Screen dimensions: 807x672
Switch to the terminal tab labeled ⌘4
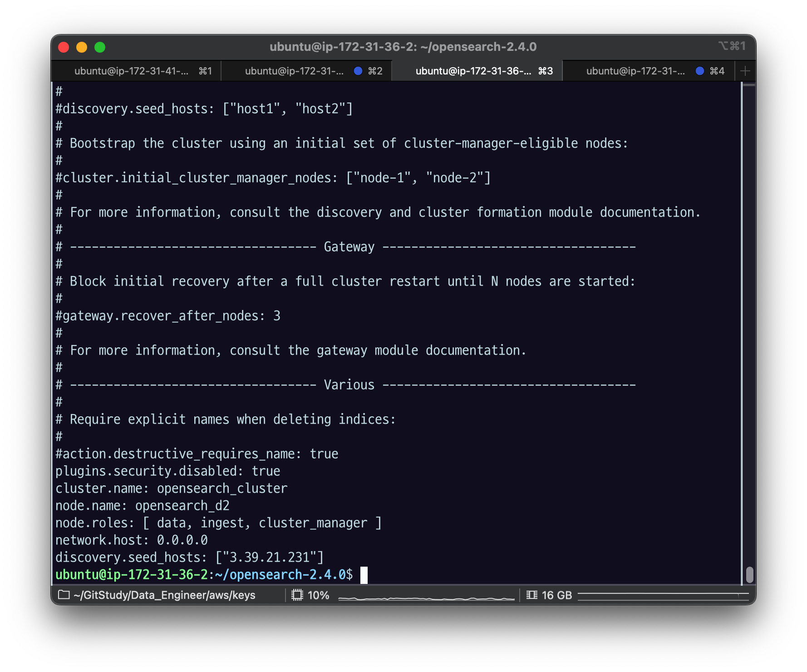(x=649, y=71)
